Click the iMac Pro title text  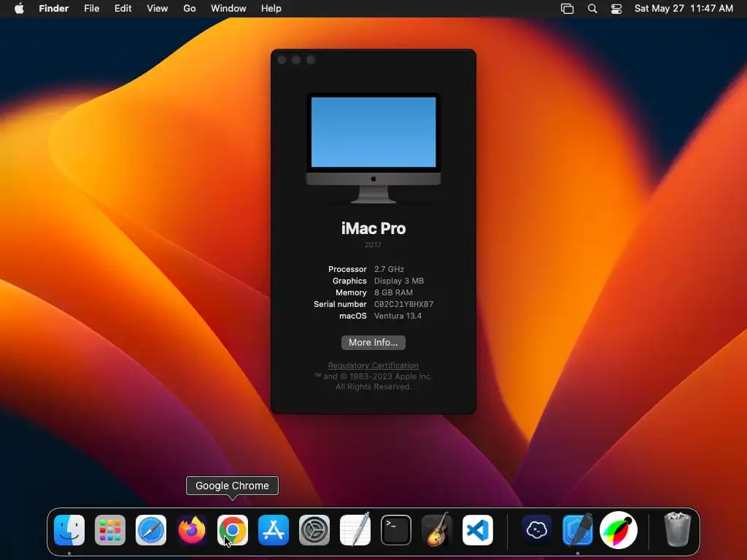373,228
